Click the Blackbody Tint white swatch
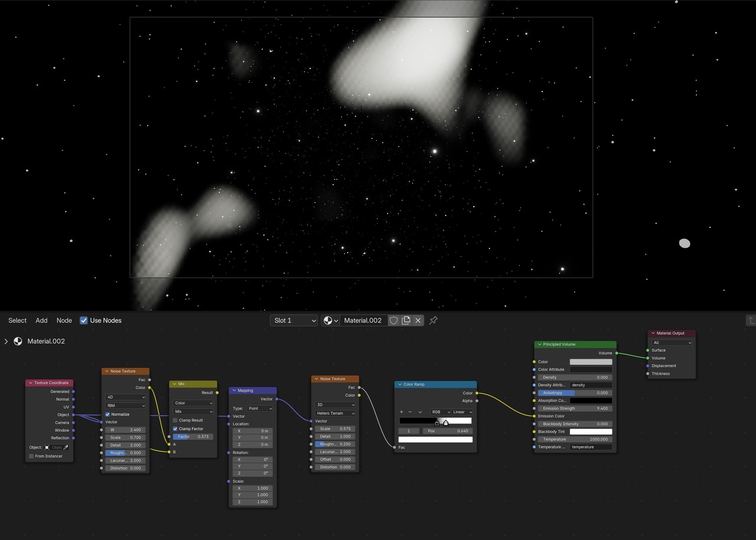The height and width of the screenshot is (540, 756). tap(591, 431)
